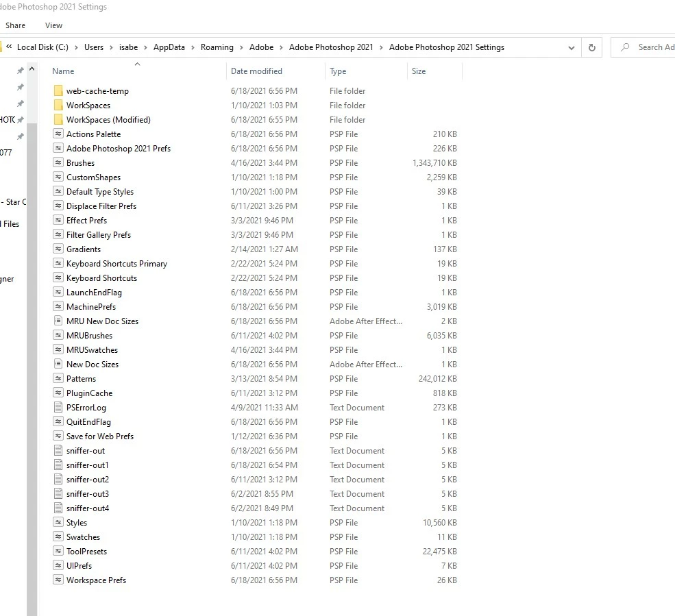675x616 pixels.
Task: Click the Search input field
Action: (643, 47)
